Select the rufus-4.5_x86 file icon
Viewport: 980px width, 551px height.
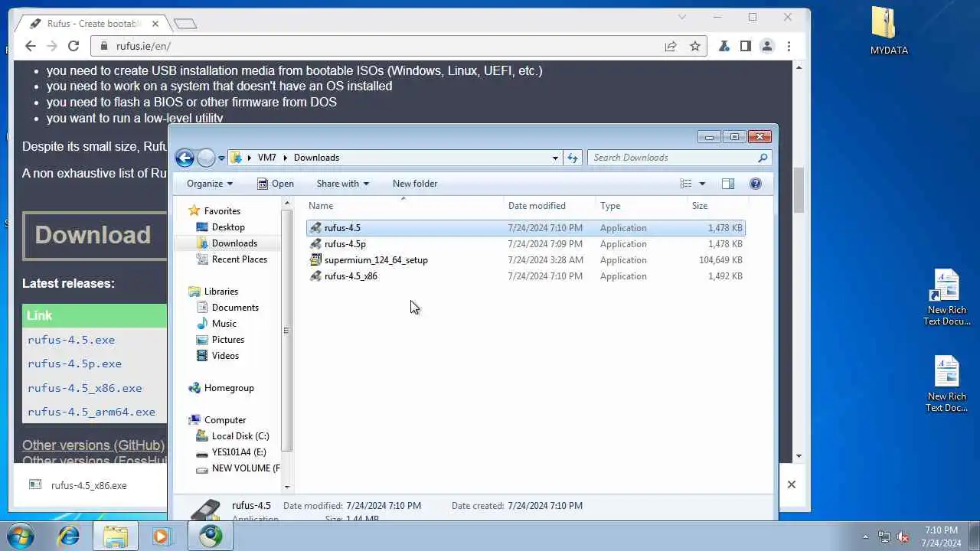coord(315,276)
